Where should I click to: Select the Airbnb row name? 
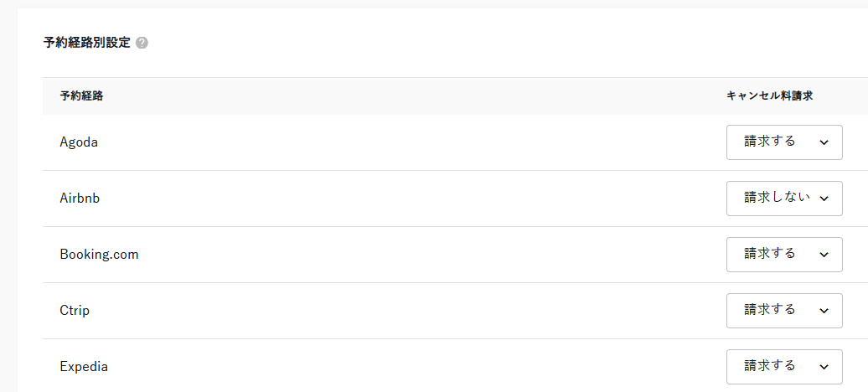tap(80, 199)
